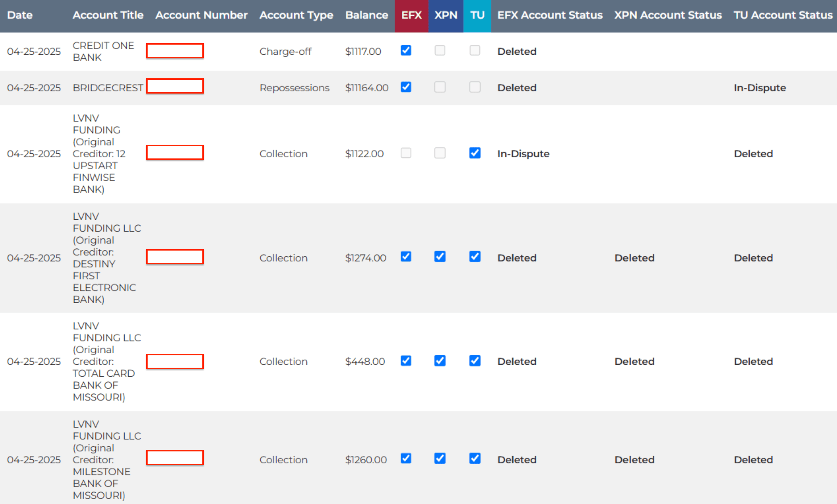Uncheck XPN box for $1260.00 collection
Screen dimensions: 837x504
coord(440,459)
